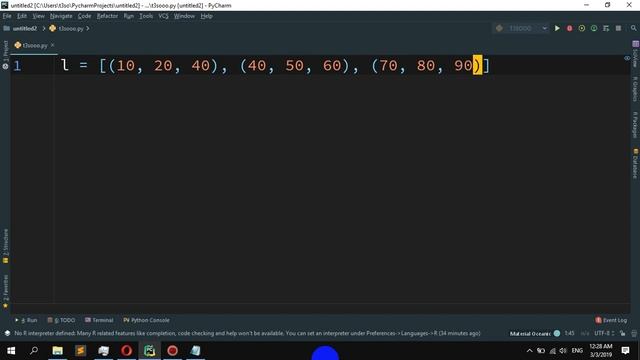Click the number 50 in the code
Image resolution: width=640 pixels, height=360 pixels.
pyautogui.click(x=294, y=65)
